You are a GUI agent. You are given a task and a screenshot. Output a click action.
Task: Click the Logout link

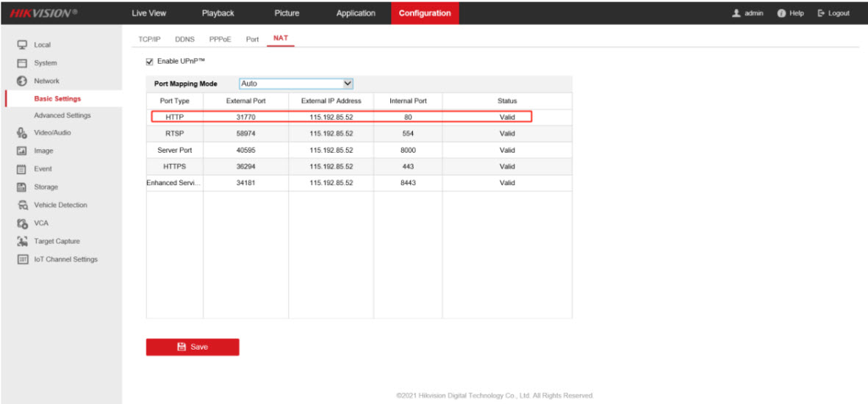(833, 13)
